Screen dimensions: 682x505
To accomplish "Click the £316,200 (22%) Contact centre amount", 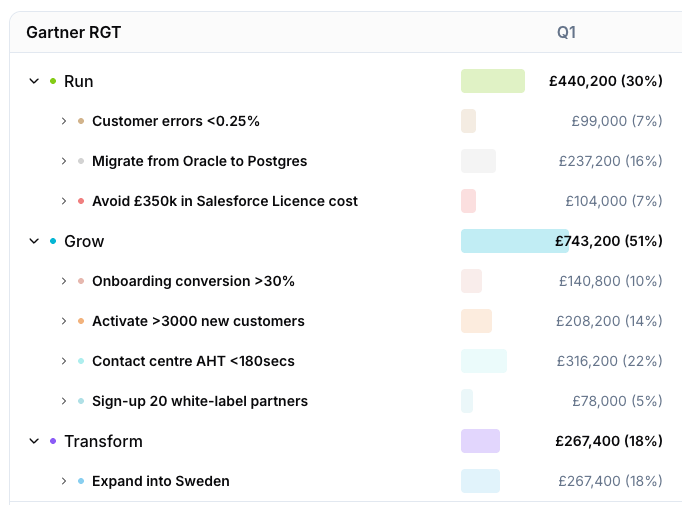I will coord(610,361).
